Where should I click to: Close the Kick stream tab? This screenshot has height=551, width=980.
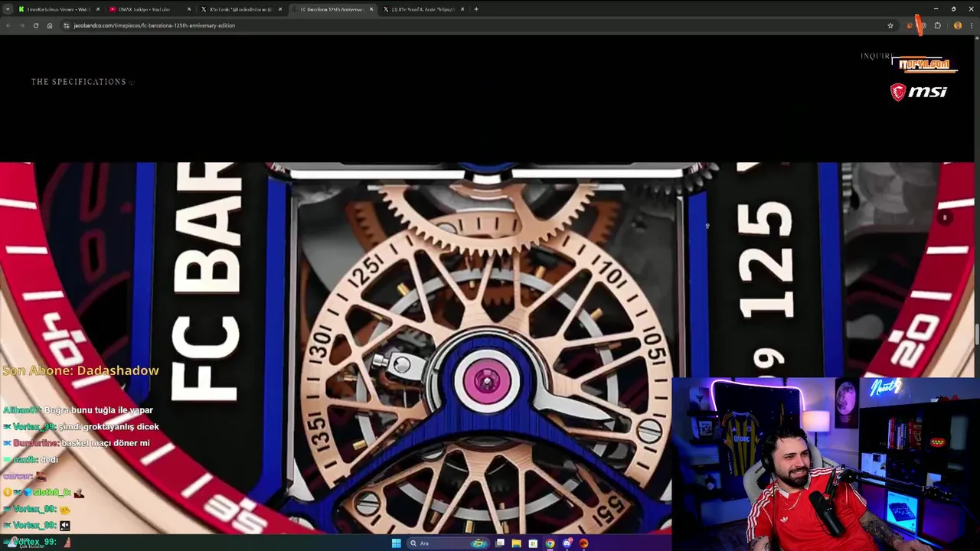click(x=98, y=9)
